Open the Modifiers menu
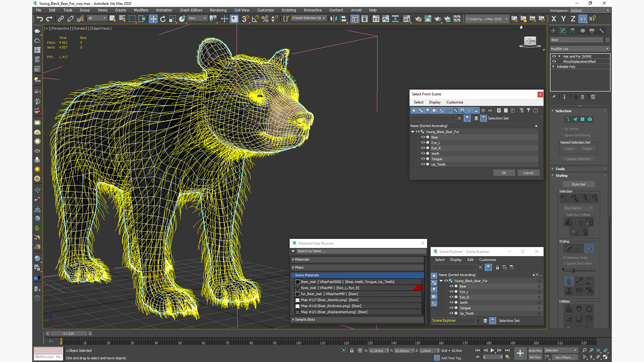This screenshot has width=644, height=362. (x=141, y=10)
